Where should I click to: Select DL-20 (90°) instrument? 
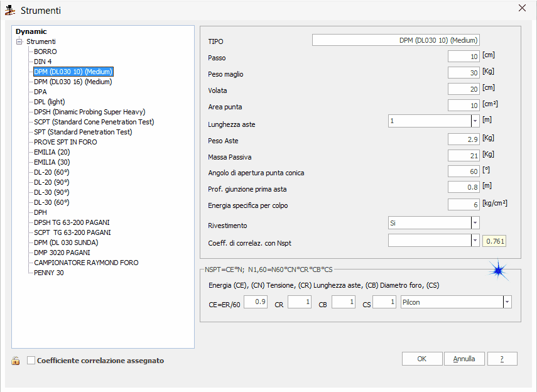[52, 182]
